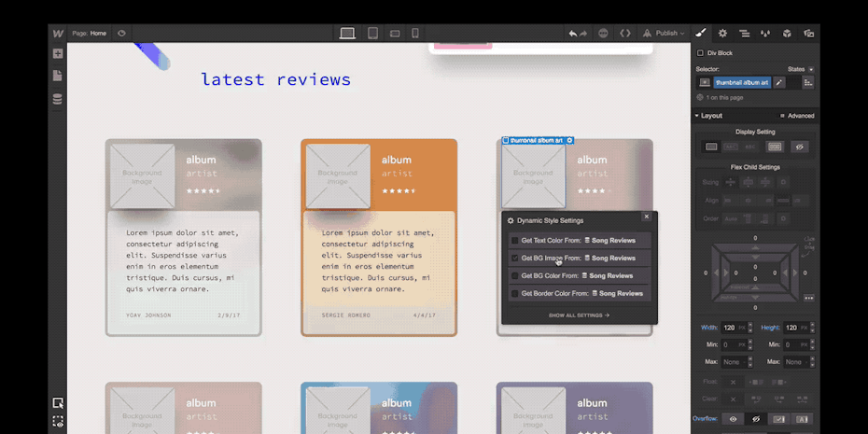Viewport: 868px width, 434px height.
Task: Switch to tablet viewport preview
Action: pyautogui.click(x=372, y=34)
